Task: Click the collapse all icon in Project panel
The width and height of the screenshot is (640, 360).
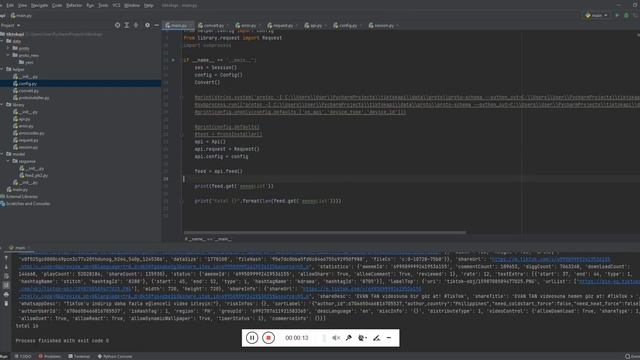Action: 136,25
